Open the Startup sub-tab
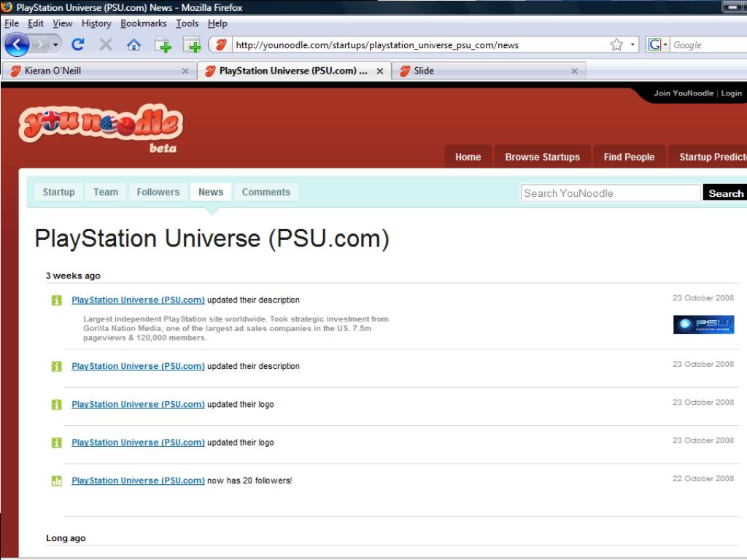The image size is (747, 560). point(58,192)
